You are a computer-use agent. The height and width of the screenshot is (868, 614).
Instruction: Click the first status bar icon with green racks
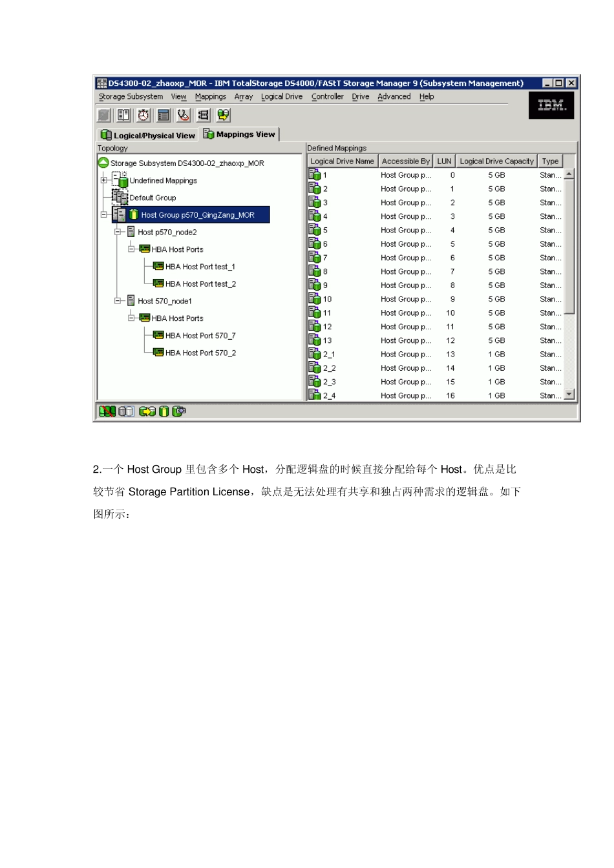pyautogui.click(x=107, y=411)
